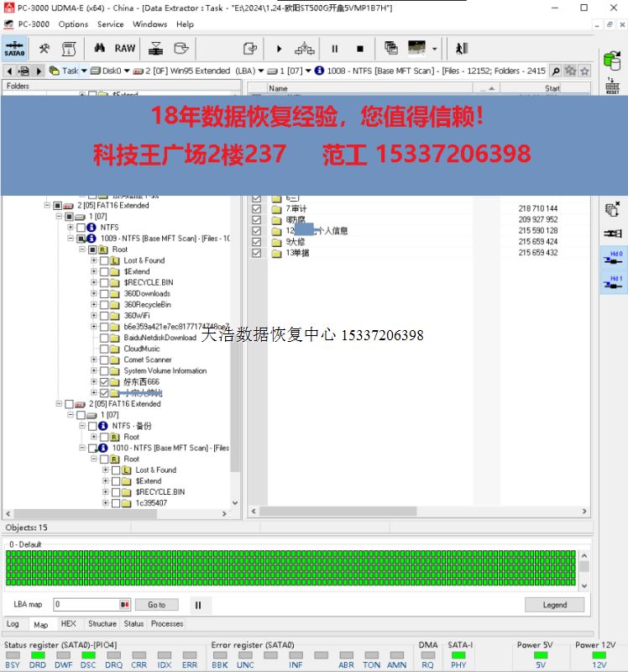Screen dimensions: 628x672
Task: Click into the LBA map input field
Action: (86, 605)
